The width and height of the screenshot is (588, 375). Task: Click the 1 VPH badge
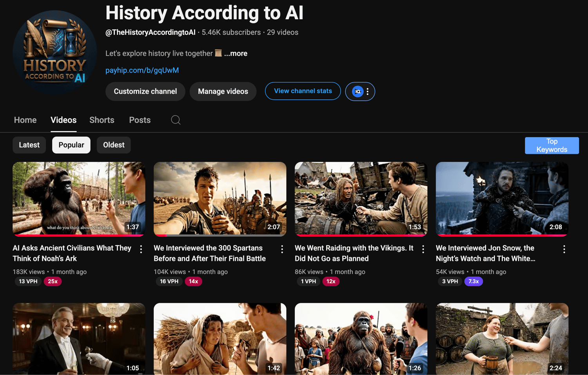click(x=309, y=281)
